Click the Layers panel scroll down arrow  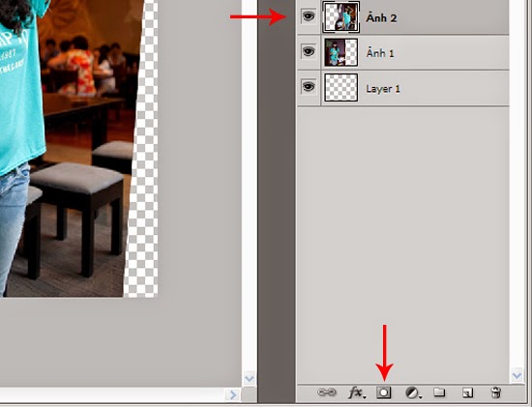pos(517,375)
